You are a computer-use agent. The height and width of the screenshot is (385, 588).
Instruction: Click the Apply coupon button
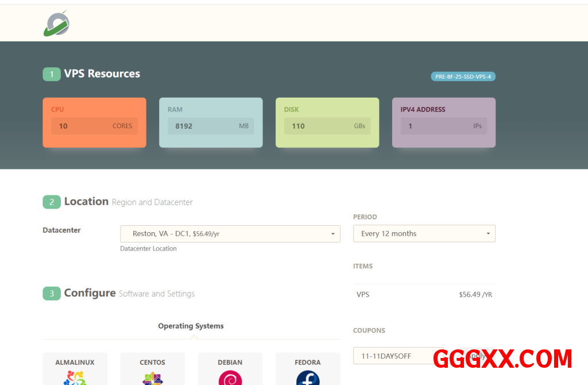[477, 356]
